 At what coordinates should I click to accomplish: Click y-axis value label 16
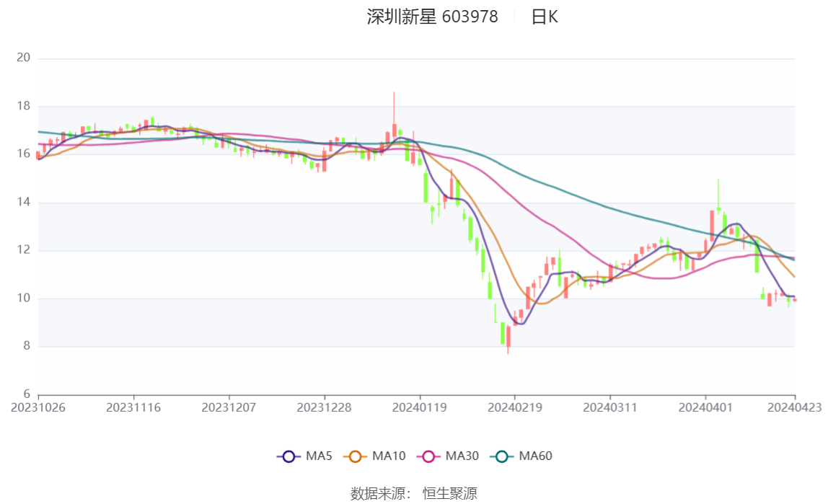23,154
